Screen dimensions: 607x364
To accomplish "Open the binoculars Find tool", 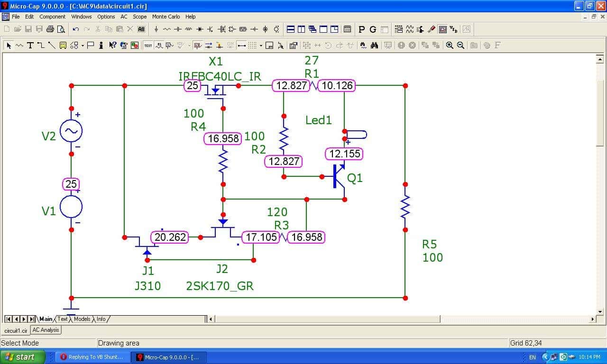I will (x=374, y=45).
